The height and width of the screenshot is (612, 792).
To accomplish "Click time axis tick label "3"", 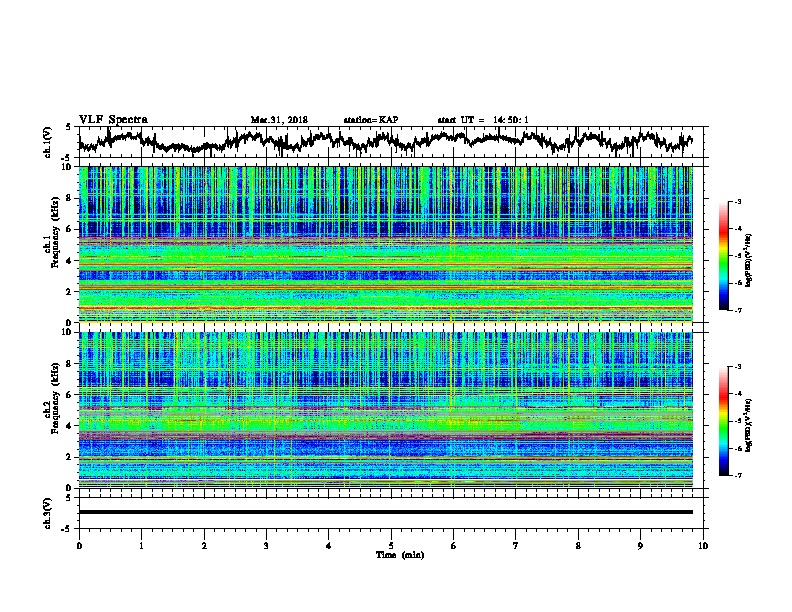I will pyautogui.click(x=267, y=545).
